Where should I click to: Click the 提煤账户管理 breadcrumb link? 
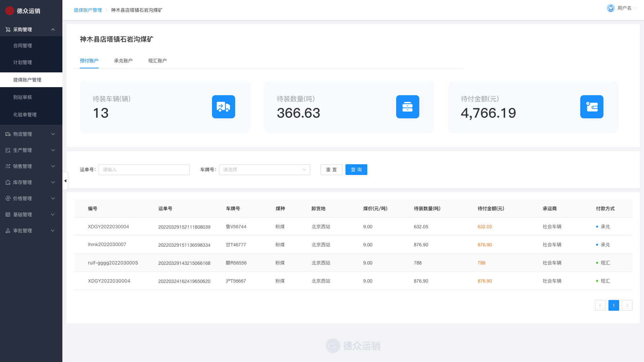coord(88,10)
